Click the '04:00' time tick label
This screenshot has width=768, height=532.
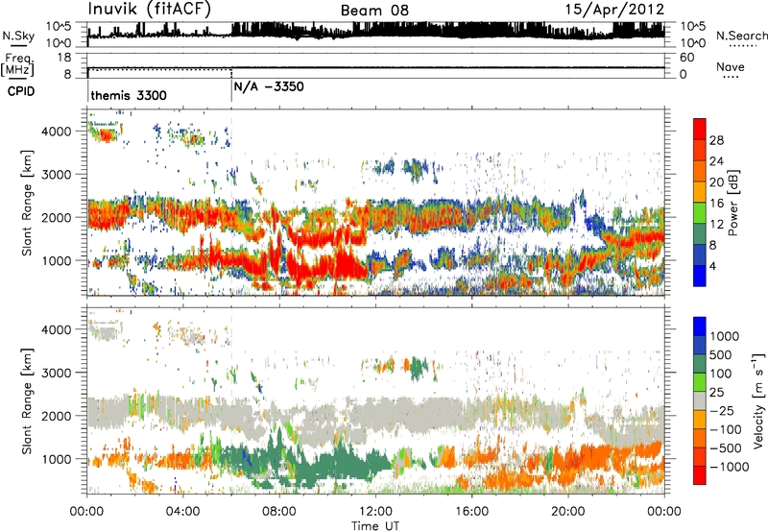click(x=182, y=512)
